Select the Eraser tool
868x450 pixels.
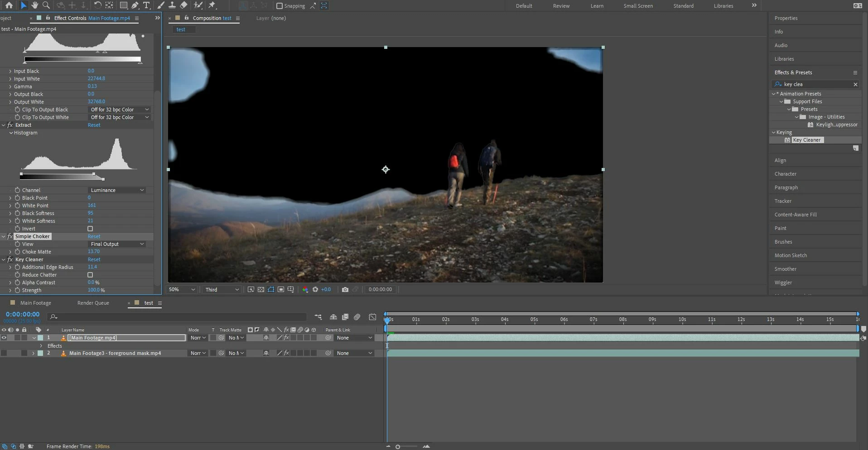[x=183, y=5]
